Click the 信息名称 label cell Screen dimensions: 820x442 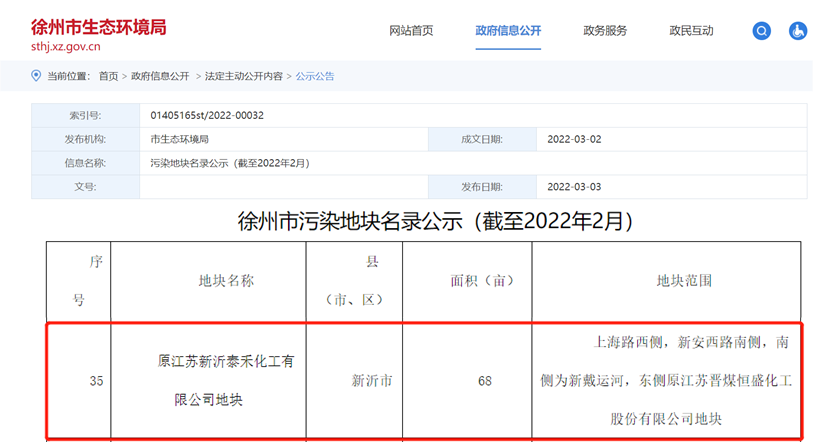(85, 163)
